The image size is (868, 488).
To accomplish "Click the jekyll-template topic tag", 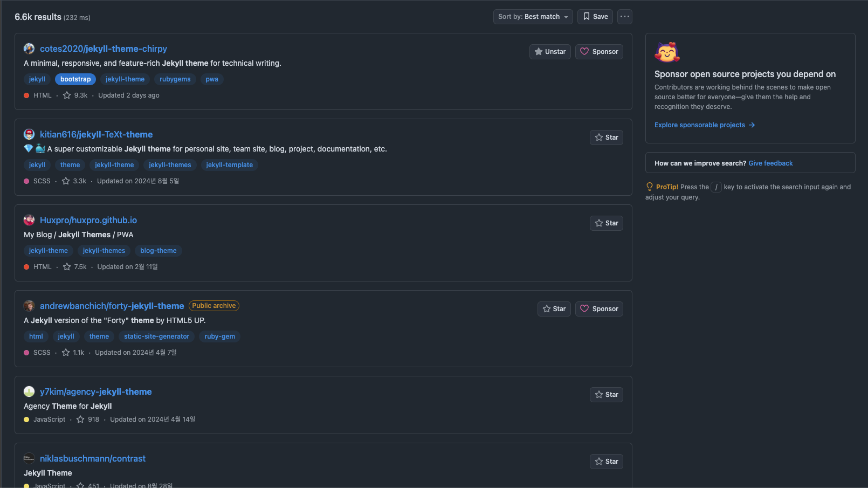I will [x=229, y=165].
